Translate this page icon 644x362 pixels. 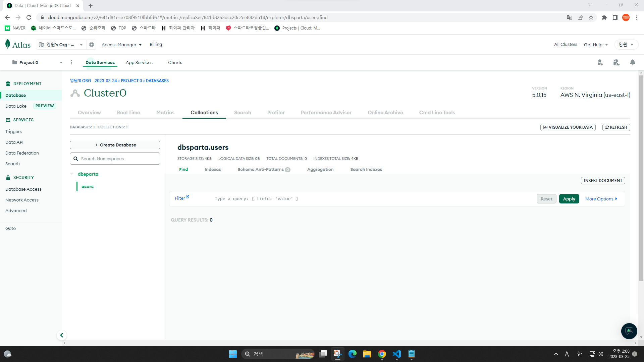570,17
